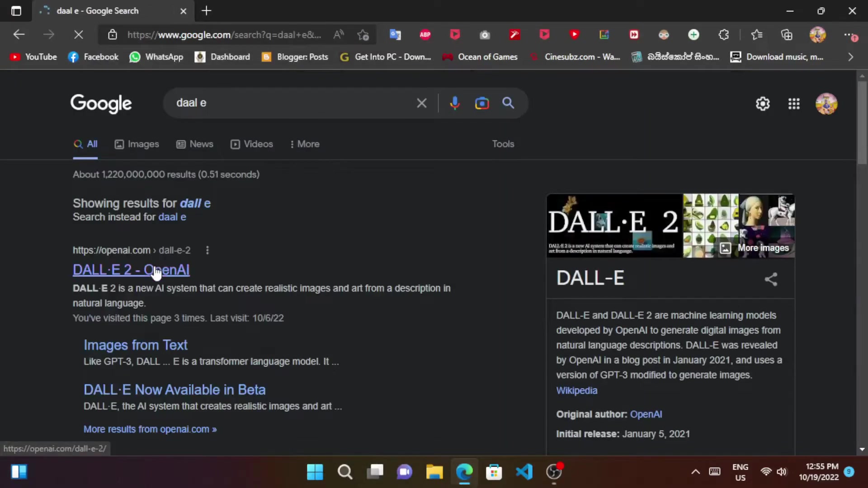Open a new browser tab
The width and height of the screenshot is (868, 488).
206,11
